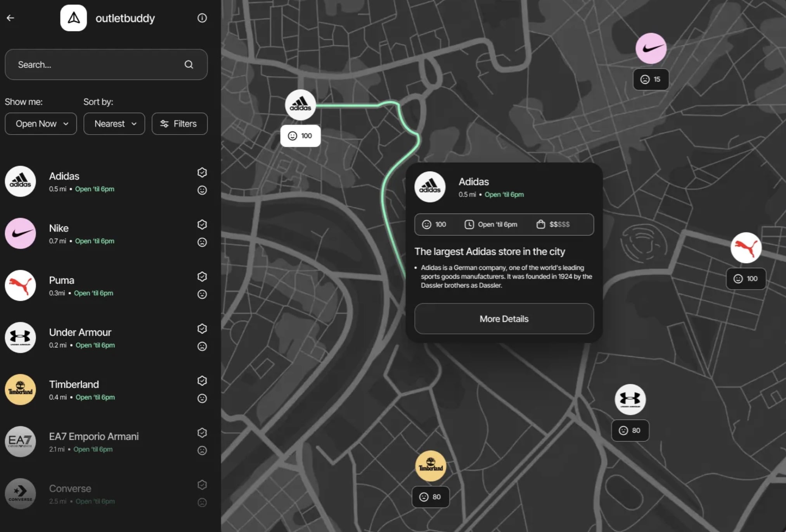Viewport: 786px width, 532px height.
Task: Click Adidas logo thumbnail in list
Action: pyautogui.click(x=21, y=181)
